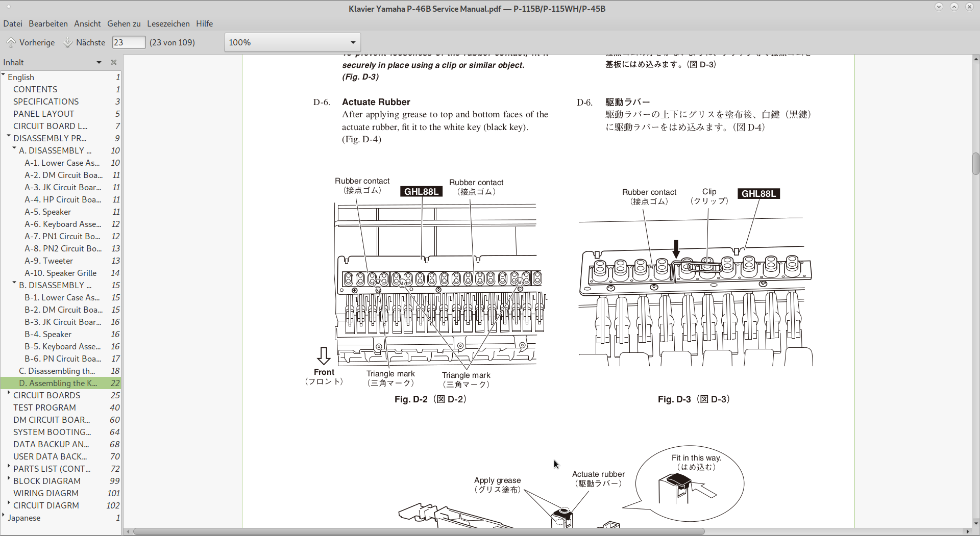Screen dimensions: 980x536
Task: Click the scroll-up arrow of vertical scrollbar
Action: 976,59
